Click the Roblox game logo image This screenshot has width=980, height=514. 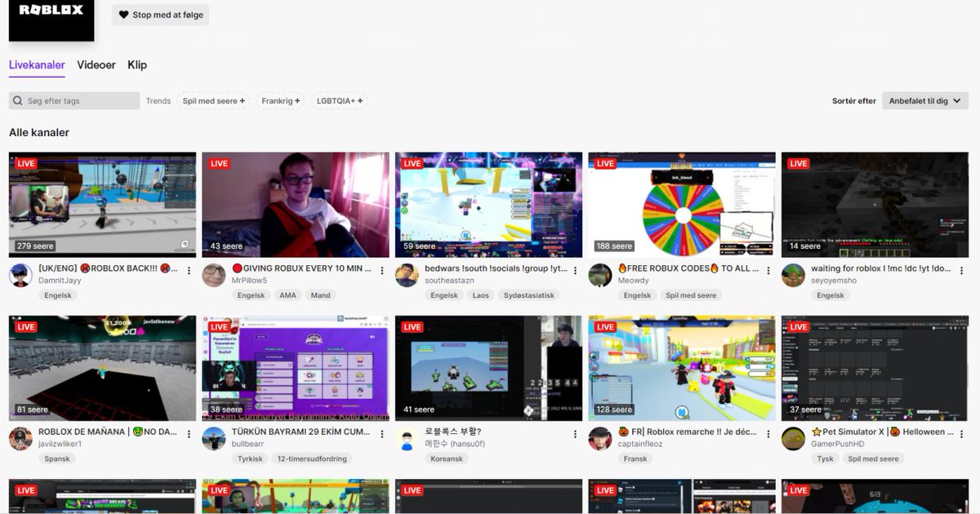[x=51, y=20]
